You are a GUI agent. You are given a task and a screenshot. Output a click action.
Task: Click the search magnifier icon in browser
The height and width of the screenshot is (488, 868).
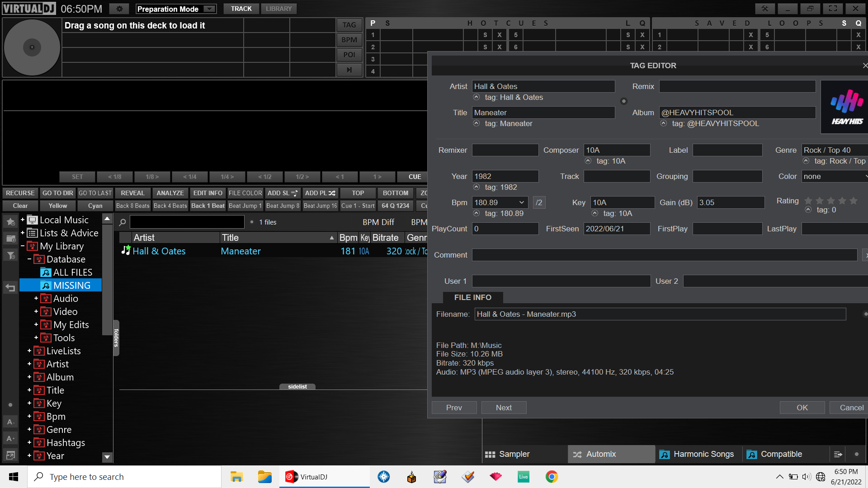tap(123, 222)
